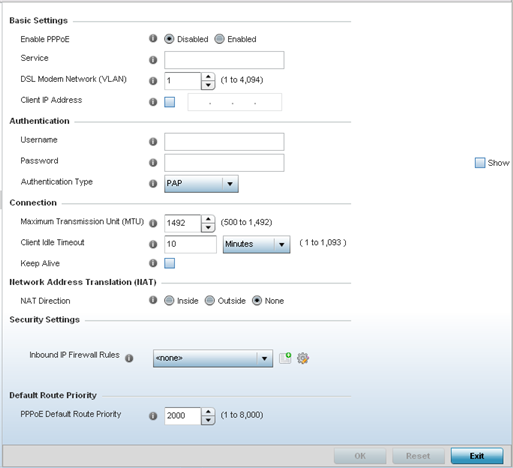
Task: Click the Username input field
Action: tap(224, 142)
